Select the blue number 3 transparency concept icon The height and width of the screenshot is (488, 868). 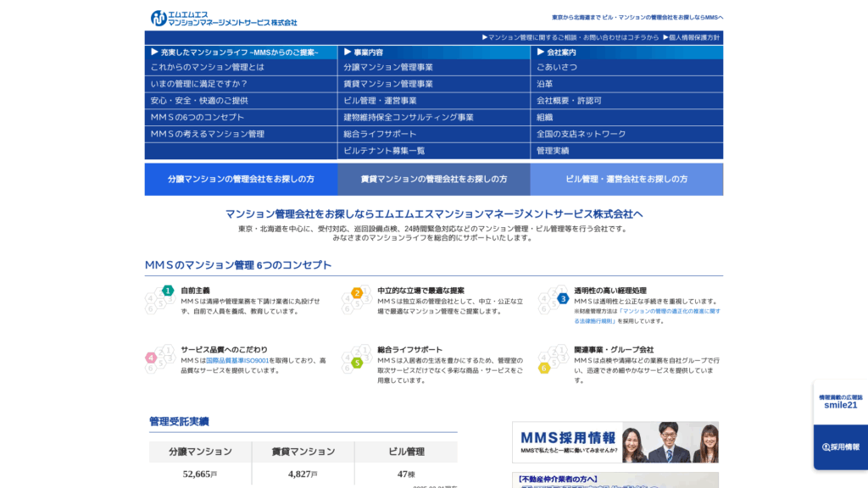click(564, 298)
